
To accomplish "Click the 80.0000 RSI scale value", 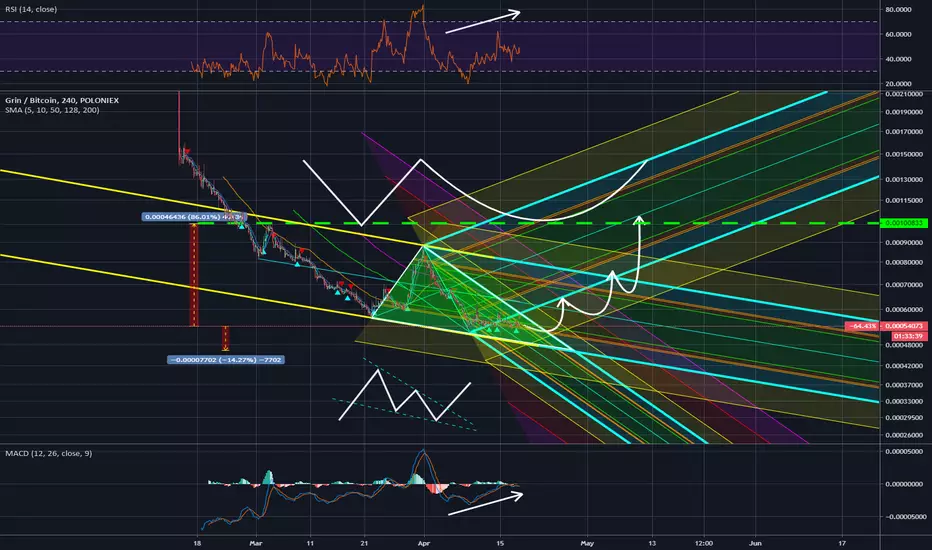I will [x=898, y=10].
